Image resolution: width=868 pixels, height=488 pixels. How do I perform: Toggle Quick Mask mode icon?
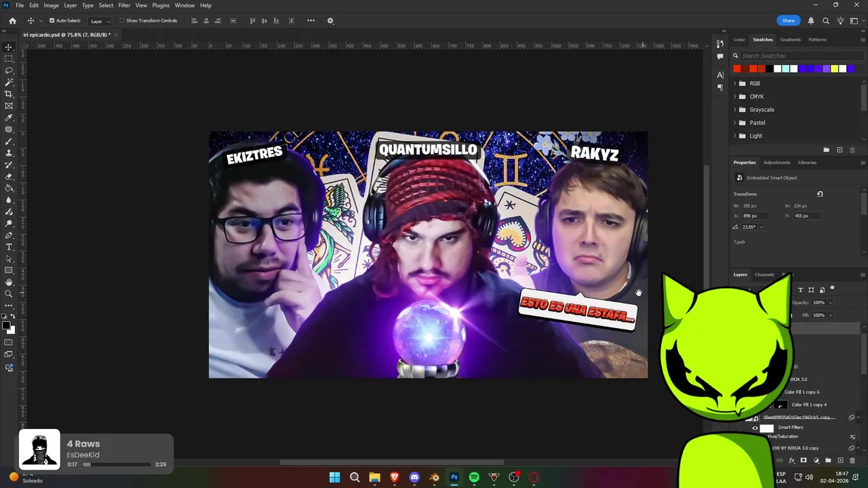pyautogui.click(x=9, y=342)
